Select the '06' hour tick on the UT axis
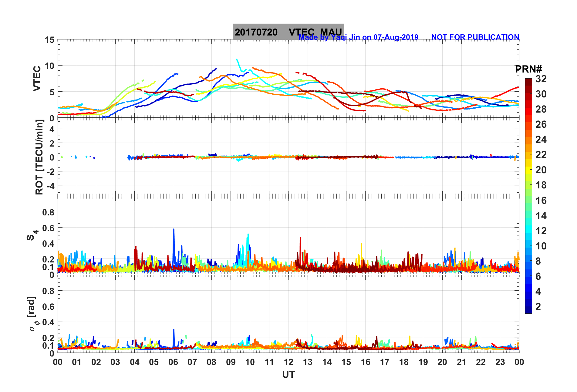Screen dimensions: 577x392 pos(173,362)
